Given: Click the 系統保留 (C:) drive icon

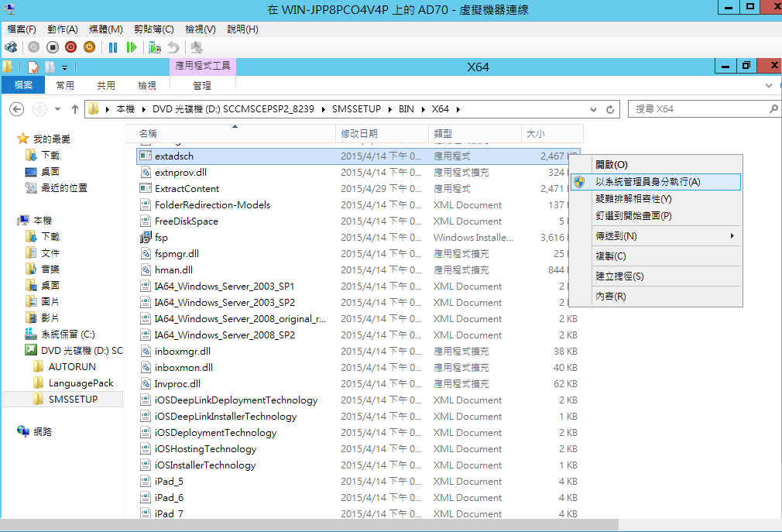Looking at the screenshot, I should pos(31,334).
